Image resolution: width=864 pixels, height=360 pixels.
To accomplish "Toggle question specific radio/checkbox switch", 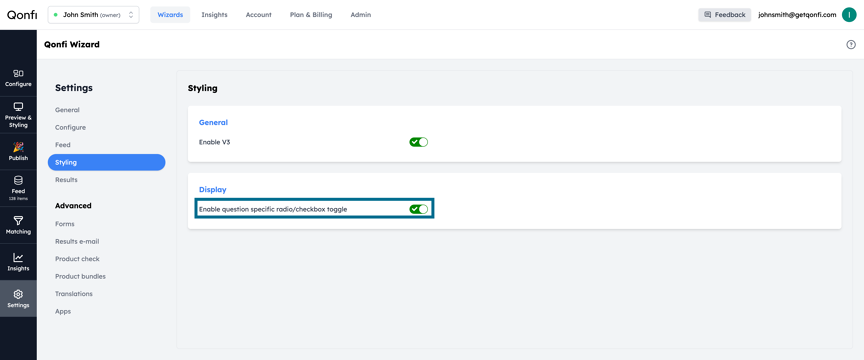I will click(418, 209).
